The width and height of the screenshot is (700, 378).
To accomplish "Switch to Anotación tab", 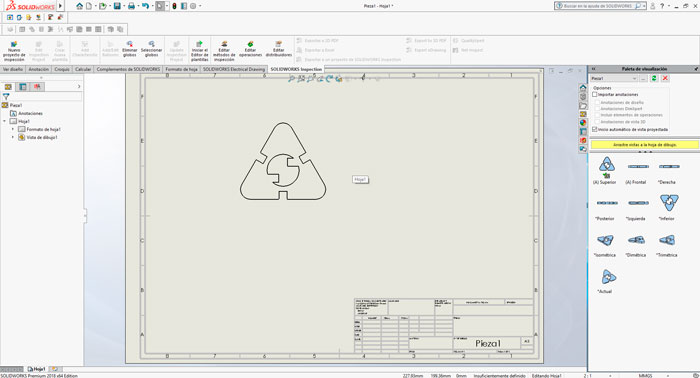I will [x=39, y=70].
